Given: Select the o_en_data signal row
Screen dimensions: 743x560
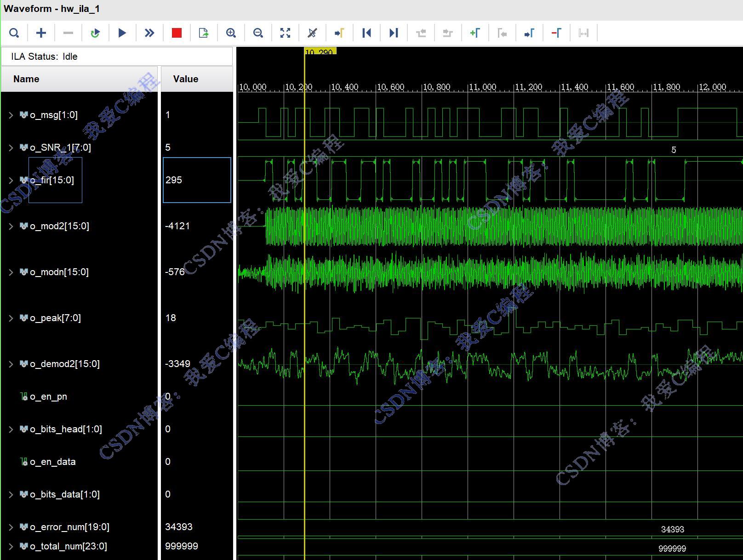Looking at the screenshot, I should [79, 462].
